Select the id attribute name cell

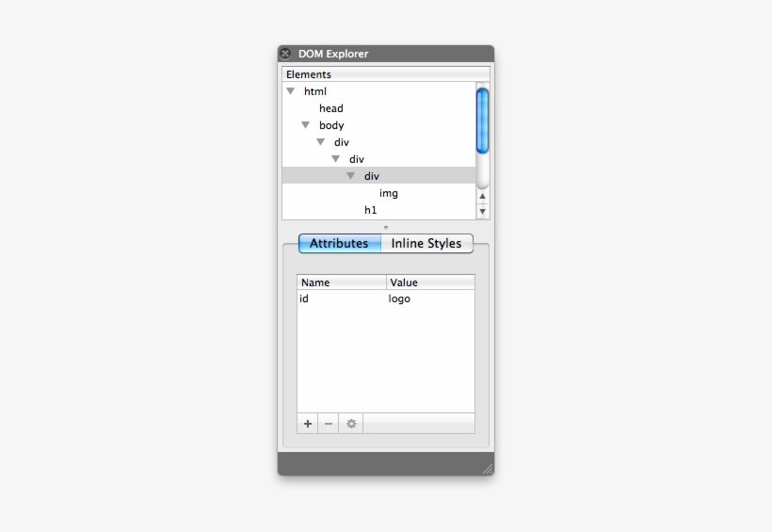click(x=342, y=298)
